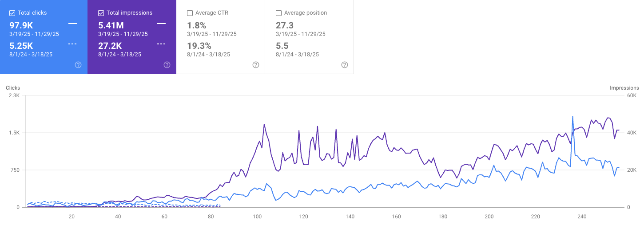Click the help icon in Average CTR card

pyautogui.click(x=256, y=65)
